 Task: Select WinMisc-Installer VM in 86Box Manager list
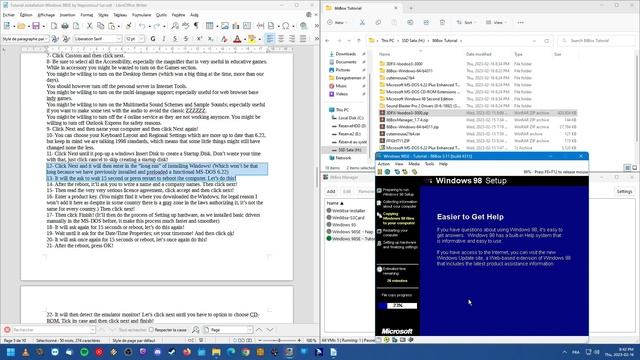tap(345, 211)
